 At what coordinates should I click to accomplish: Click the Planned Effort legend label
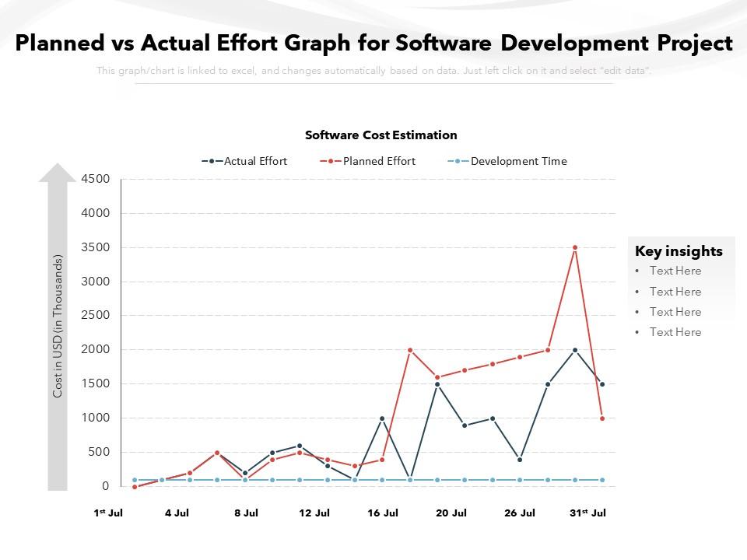379,162
